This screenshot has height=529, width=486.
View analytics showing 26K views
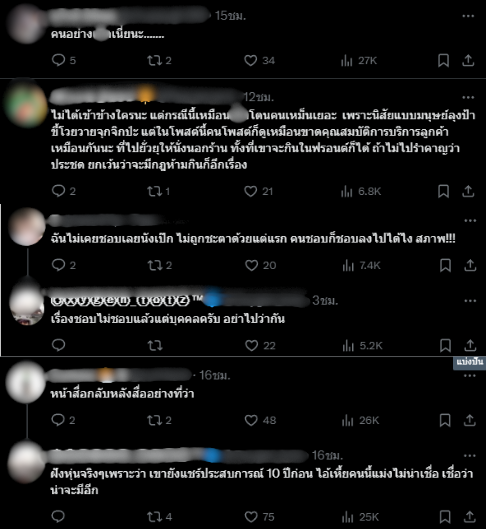360,420
